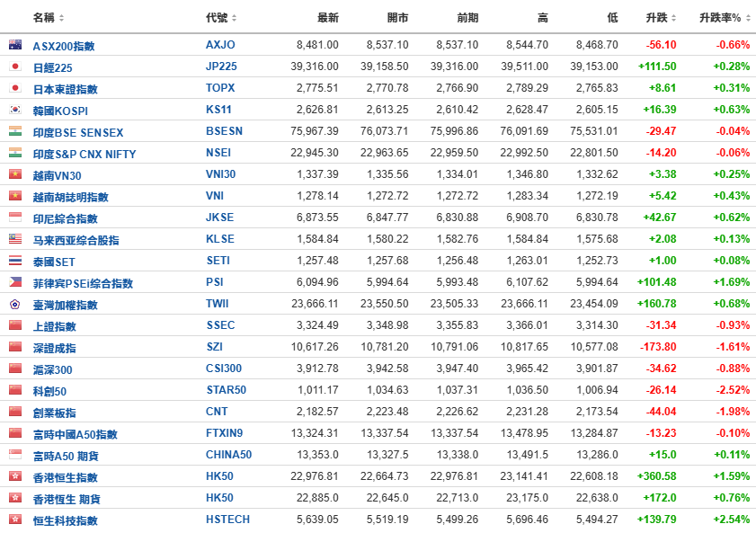Click the India flag beside 印度BSE SENSEX
Screen dimensions: 756x533
coord(15,131)
